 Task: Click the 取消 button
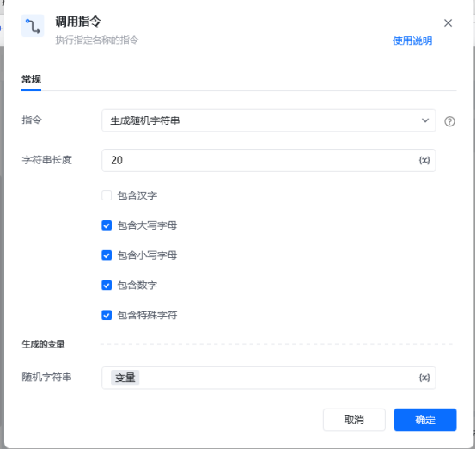point(354,420)
